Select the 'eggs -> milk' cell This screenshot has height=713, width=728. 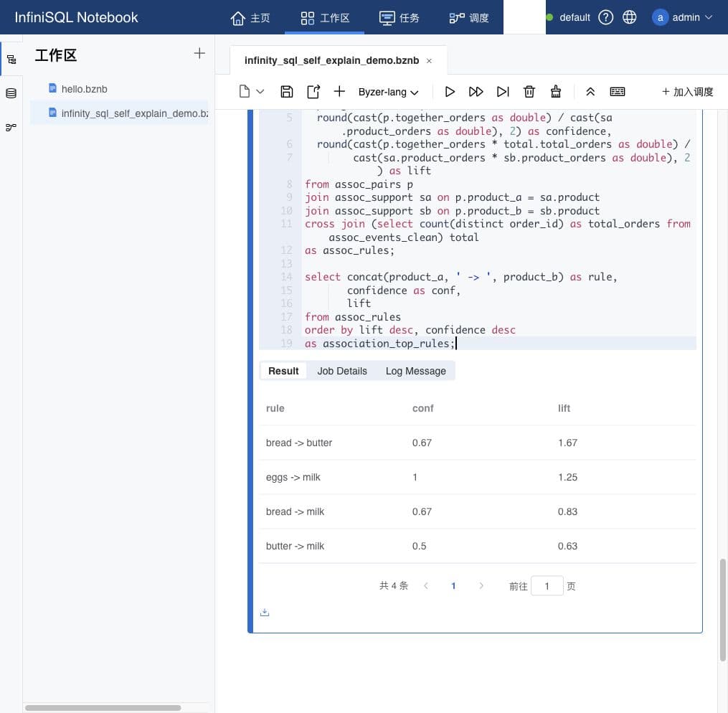click(293, 477)
